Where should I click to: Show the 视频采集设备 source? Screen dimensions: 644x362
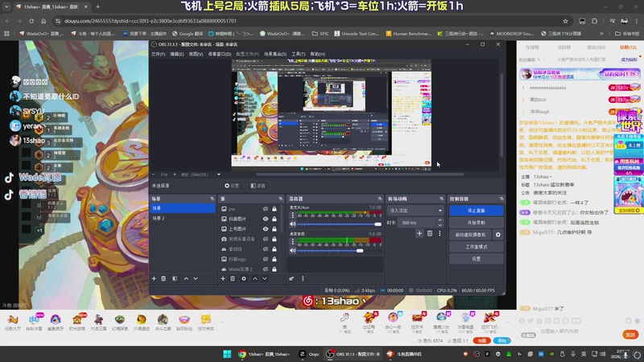pos(266,239)
